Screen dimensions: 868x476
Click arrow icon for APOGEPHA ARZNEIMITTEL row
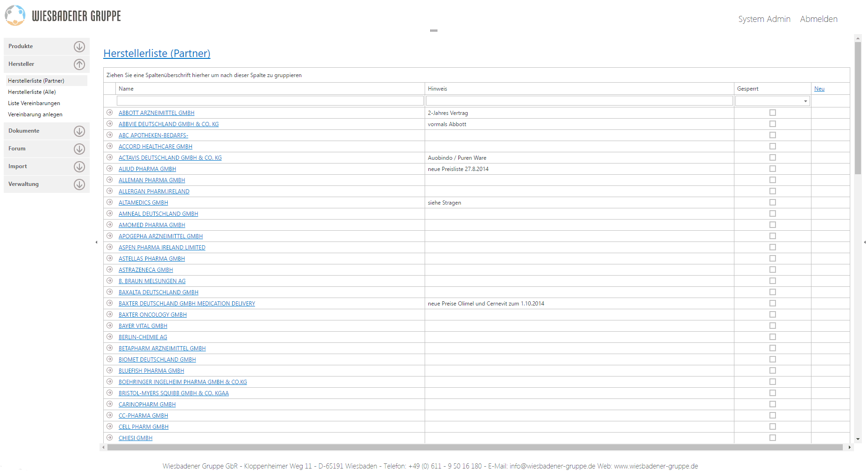click(x=110, y=236)
